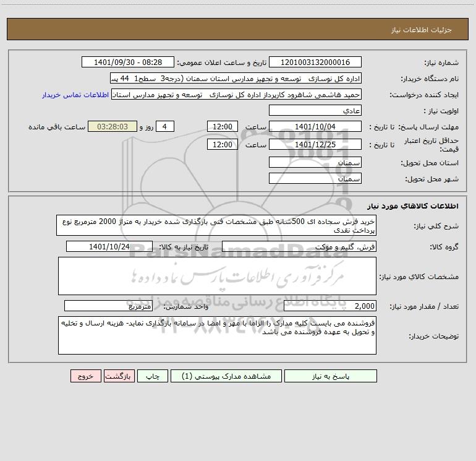Click the 'استان محل تحویل:' label
This screenshot has width=476, height=461.
[x=430, y=163]
